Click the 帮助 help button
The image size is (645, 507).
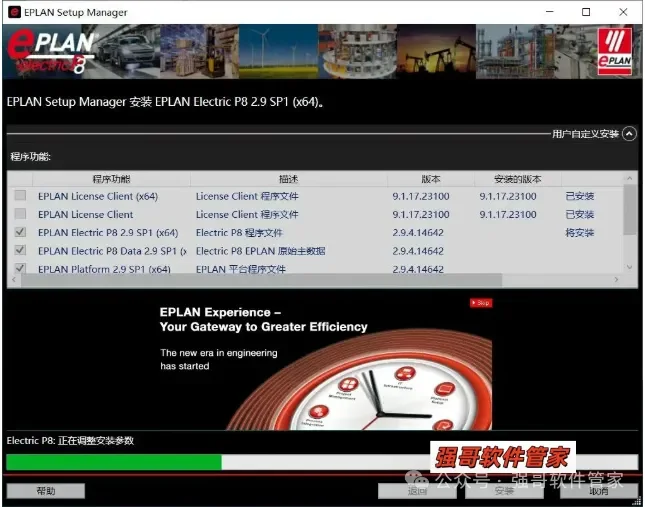click(x=46, y=491)
